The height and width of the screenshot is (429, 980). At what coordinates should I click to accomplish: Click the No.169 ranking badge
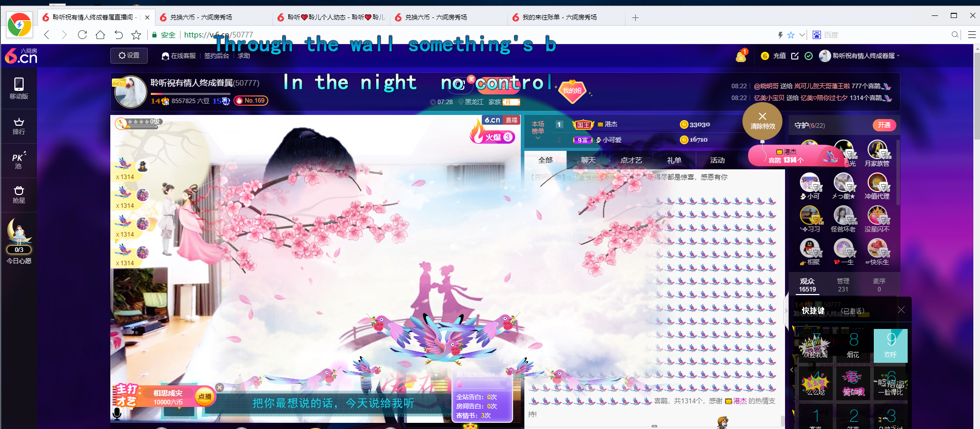point(251,101)
